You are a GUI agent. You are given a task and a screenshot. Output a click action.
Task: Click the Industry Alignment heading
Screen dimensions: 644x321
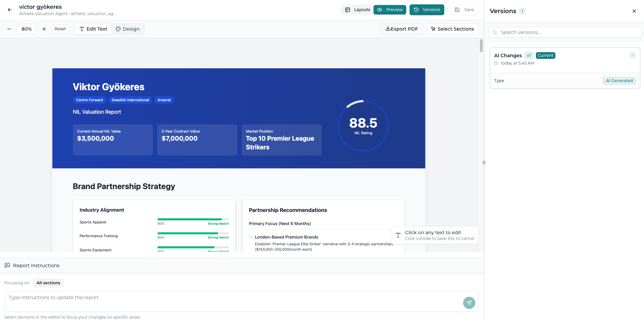click(102, 210)
